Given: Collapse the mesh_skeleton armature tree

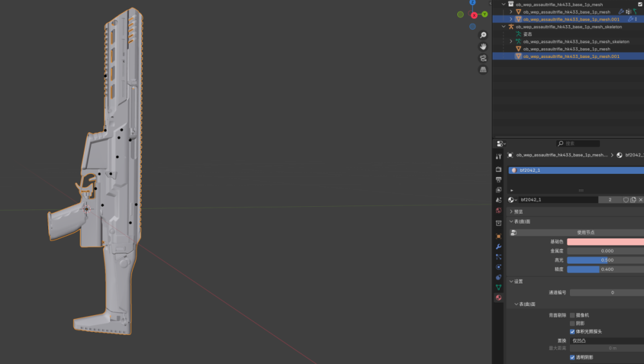Looking at the screenshot, I should [504, 26].
